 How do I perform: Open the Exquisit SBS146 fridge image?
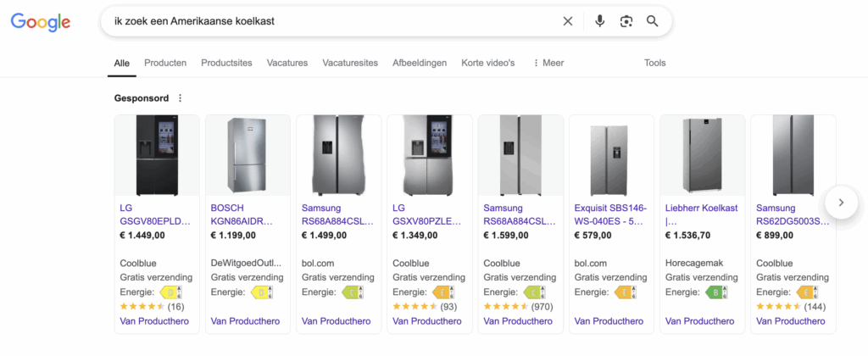612,156
